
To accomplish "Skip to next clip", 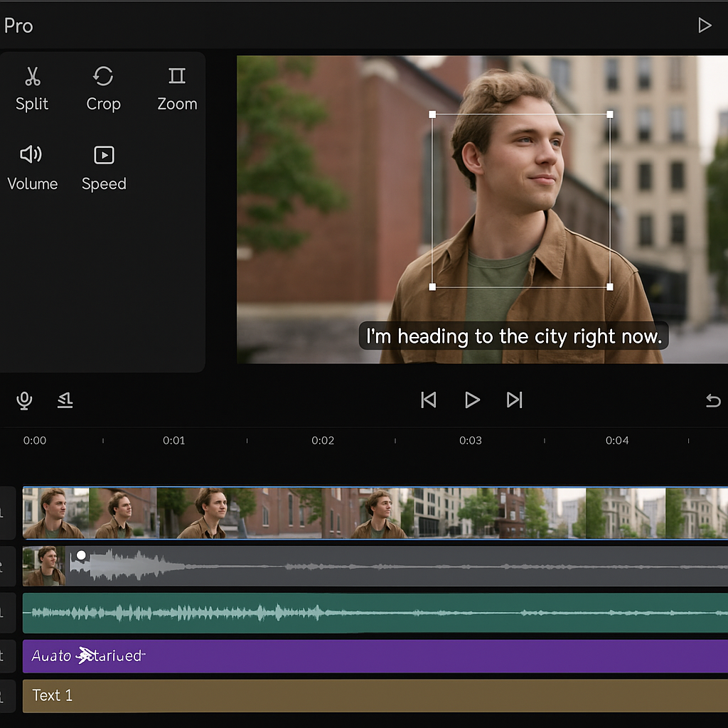I will coord(515,400).
